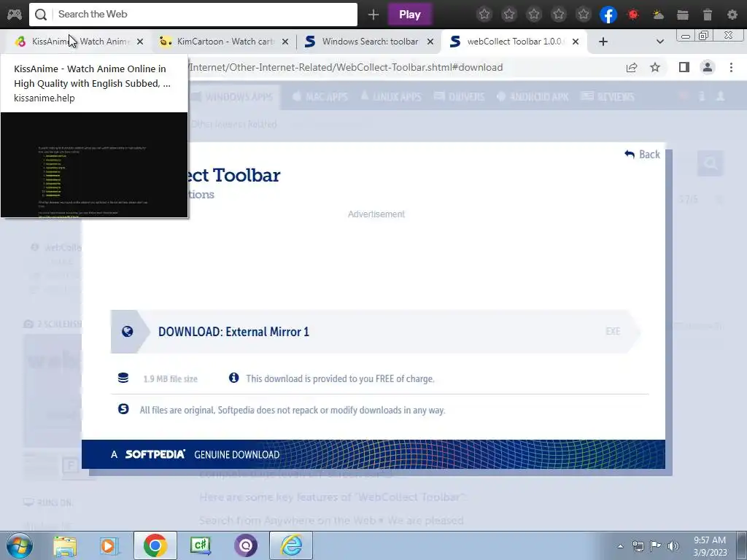Open the Windows Start menu
Screen dimensions: 747x560
pos(19,545)
